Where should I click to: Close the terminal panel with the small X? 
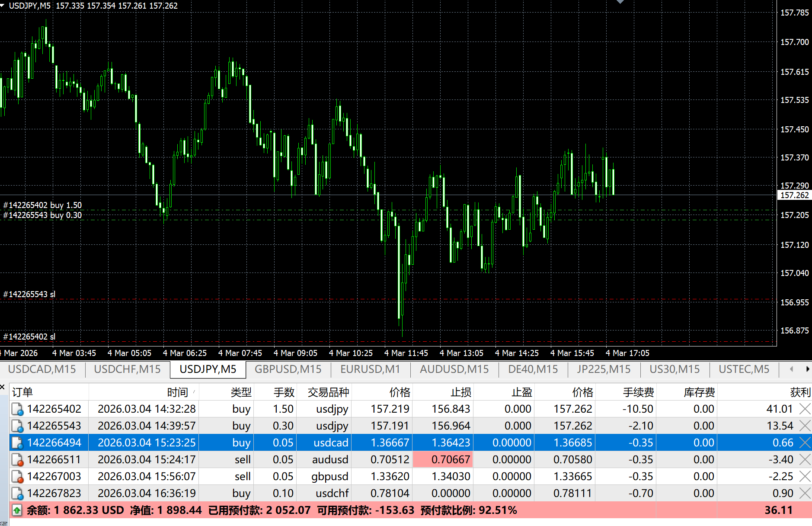(3, 387)
